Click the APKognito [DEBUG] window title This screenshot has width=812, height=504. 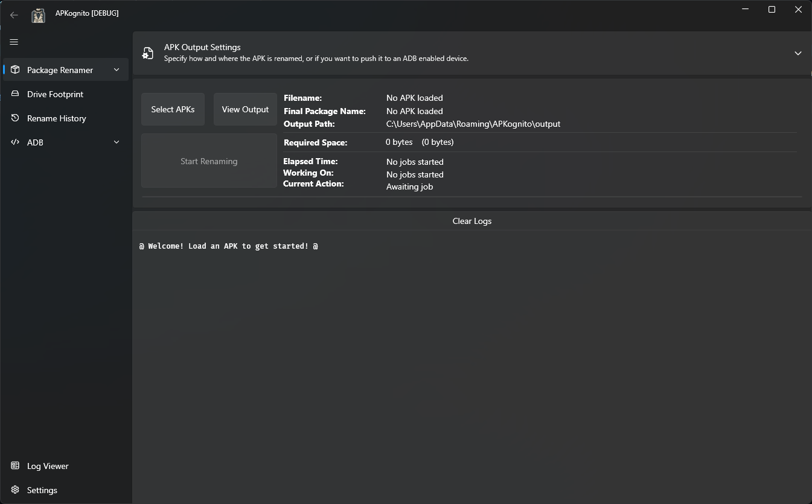click(87, 13)
